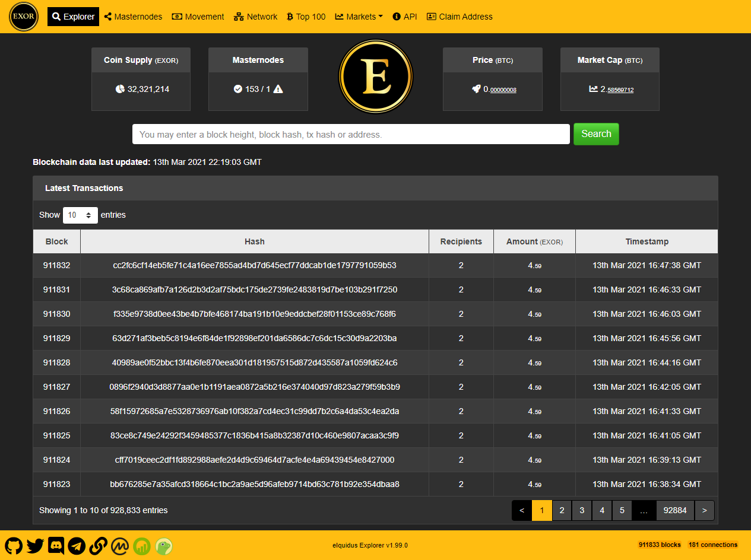Click the chain-link website icon
This screenshot has width=751, height=560.
tap(98, 546)
